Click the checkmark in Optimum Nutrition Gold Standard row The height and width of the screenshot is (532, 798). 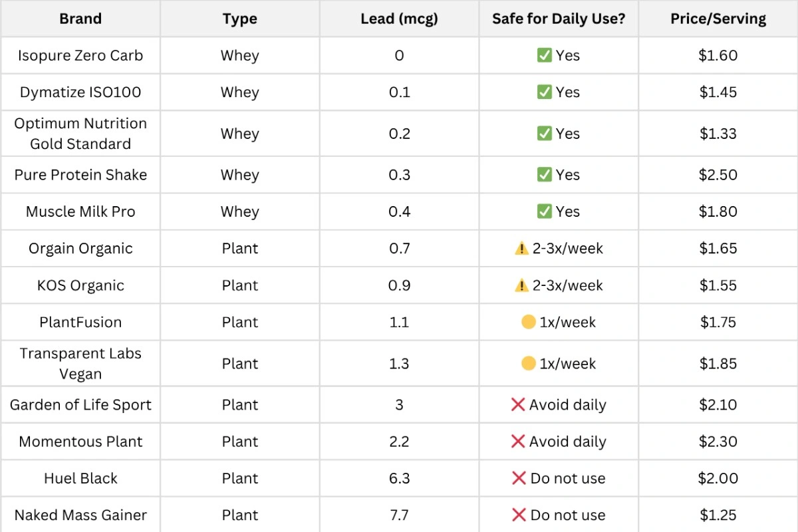pos(544,134)
